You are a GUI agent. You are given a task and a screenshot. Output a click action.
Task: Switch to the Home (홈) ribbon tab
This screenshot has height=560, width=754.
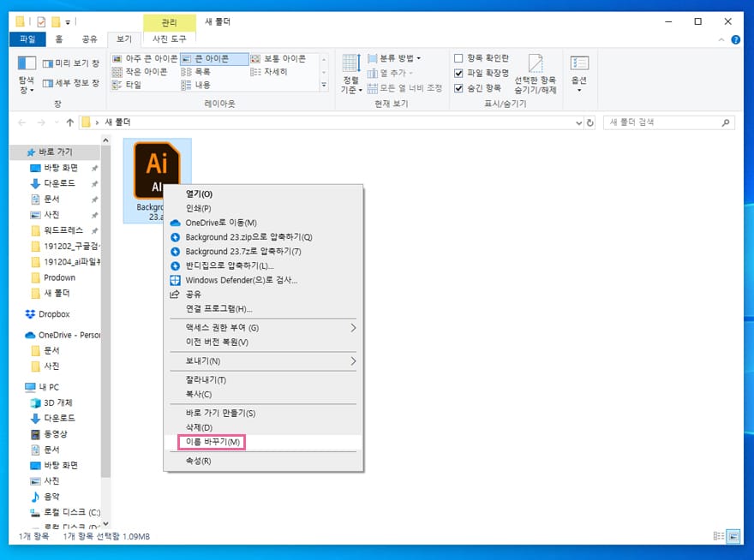point(58,39)
